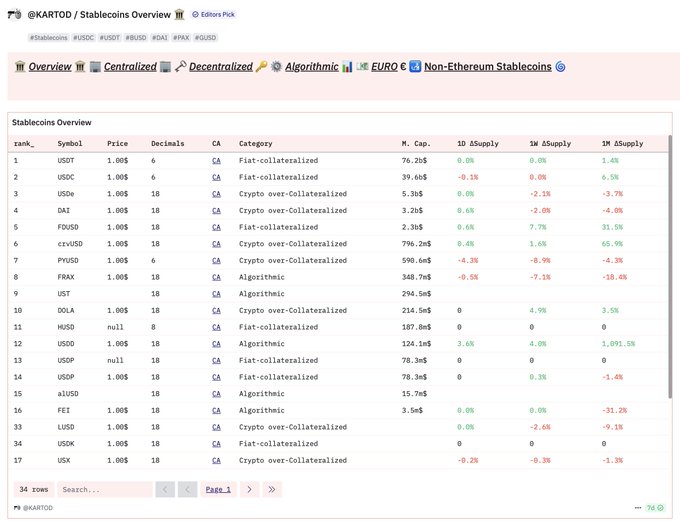Switch to the Algorithmic section
The height and width of the screenshot is (521, 680).
tap(311, 67)
